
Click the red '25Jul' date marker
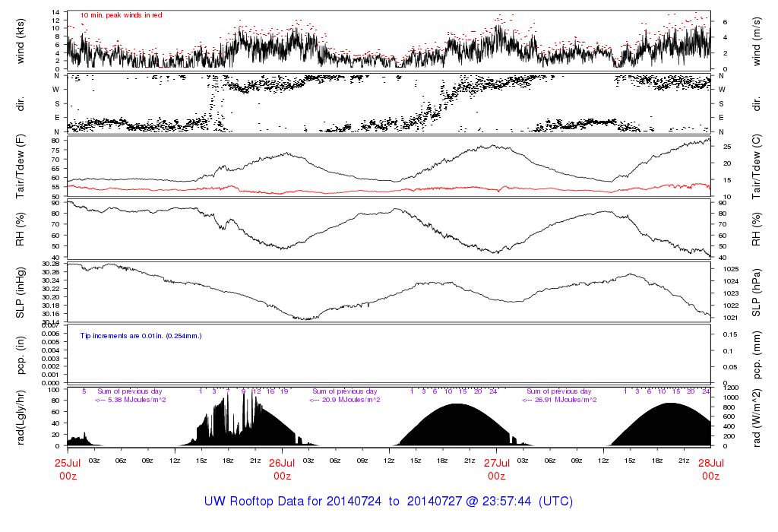tap(68, 462)
